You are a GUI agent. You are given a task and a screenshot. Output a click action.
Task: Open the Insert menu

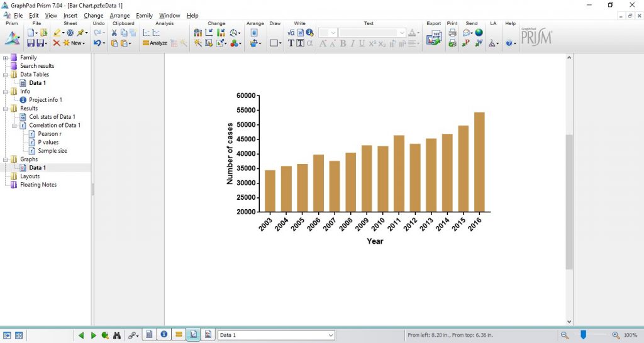pyautogui.click(x=70, y=15)
